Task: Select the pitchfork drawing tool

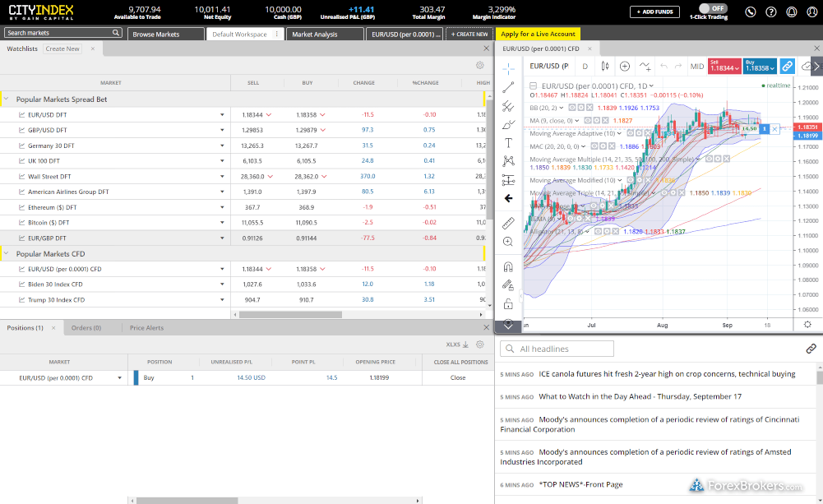Action: coord(508,106)
